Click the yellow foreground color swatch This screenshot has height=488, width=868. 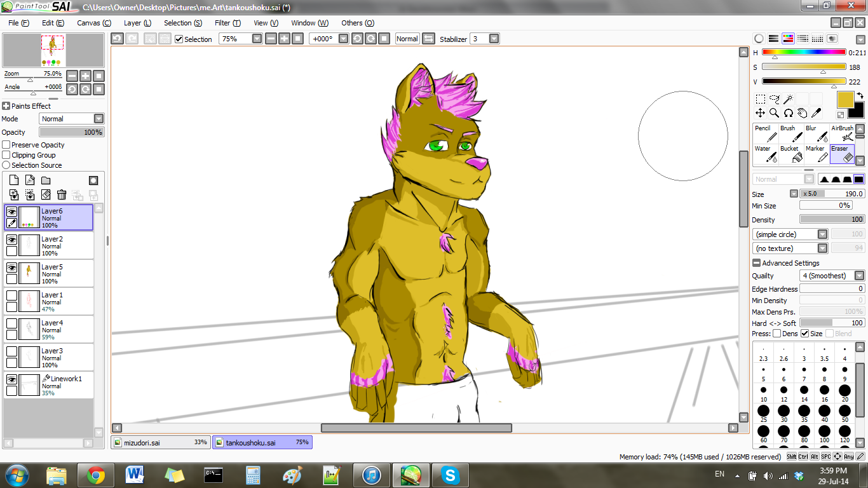[845, 100]
